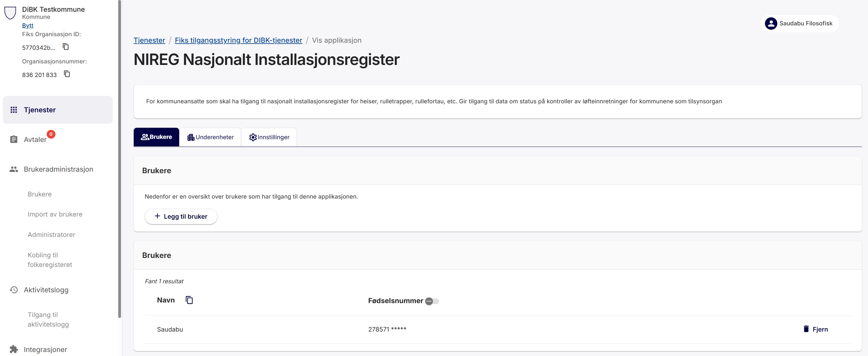
Task: Click the Aktivitetslogg history icon
Action: pyautogui.click(x=14, y=290)
